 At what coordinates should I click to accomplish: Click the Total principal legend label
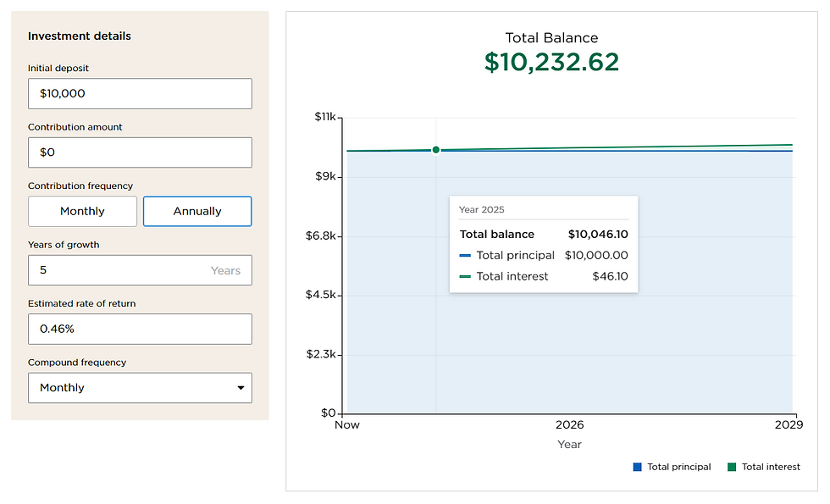pos(678,467)
